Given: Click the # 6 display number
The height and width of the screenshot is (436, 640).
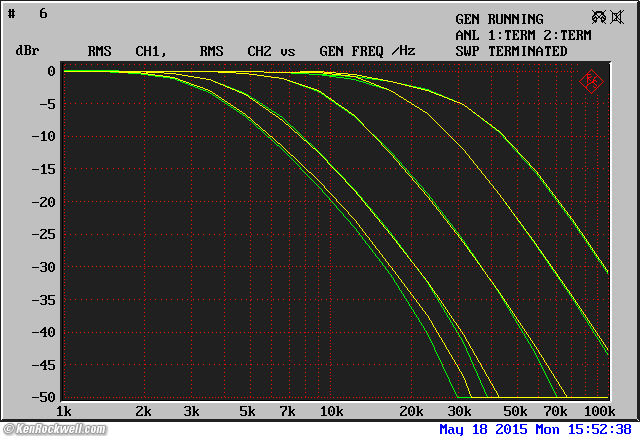Looking at the screenshot, I should click(28, 14).
